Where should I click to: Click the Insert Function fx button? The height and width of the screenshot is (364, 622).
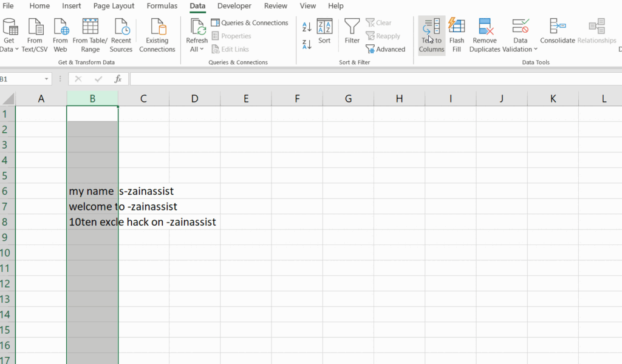[118, 79]
